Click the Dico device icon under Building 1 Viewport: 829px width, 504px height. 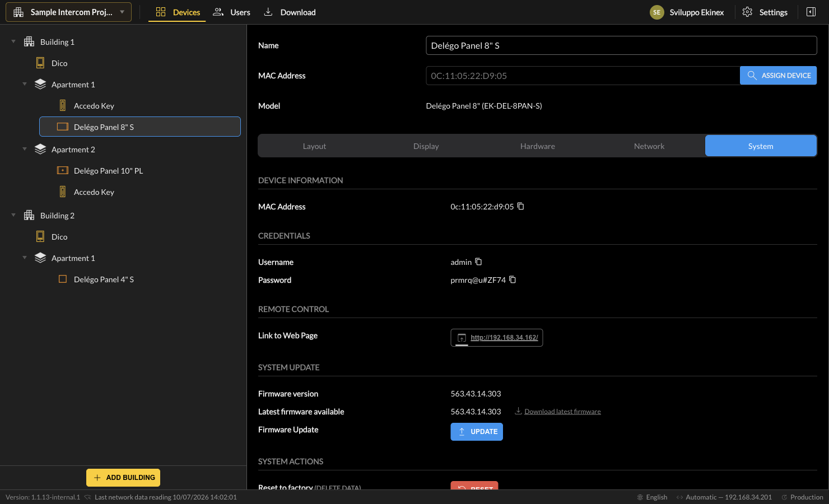click(x=40, y=63)
